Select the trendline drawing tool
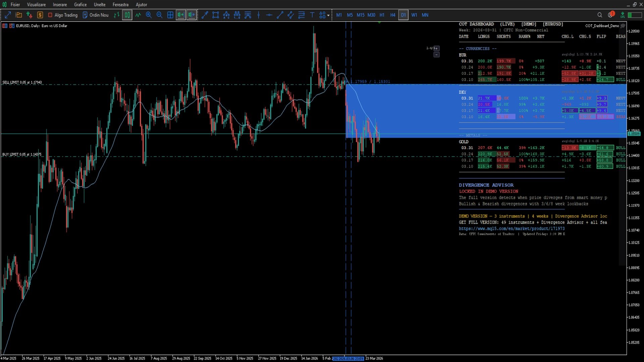The image size is (644, 362). point(280,15)
